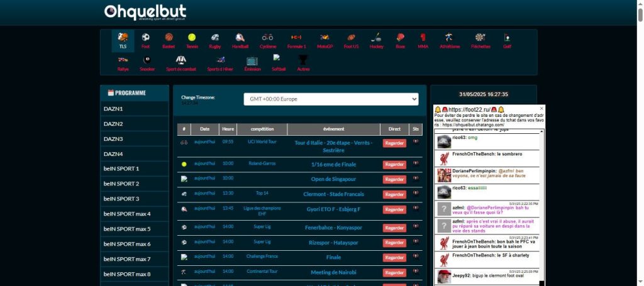
Task: Select beIN SPORT max 4 channel
Action: [x=135, y=214]
